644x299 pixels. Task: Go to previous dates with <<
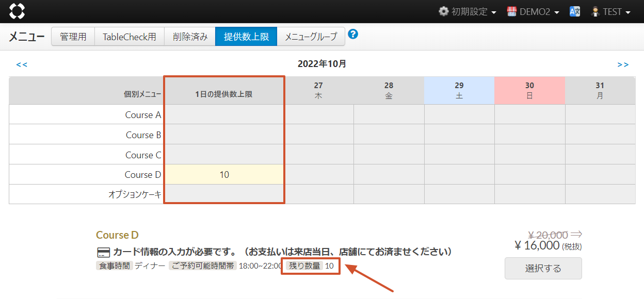coord(22,64)
